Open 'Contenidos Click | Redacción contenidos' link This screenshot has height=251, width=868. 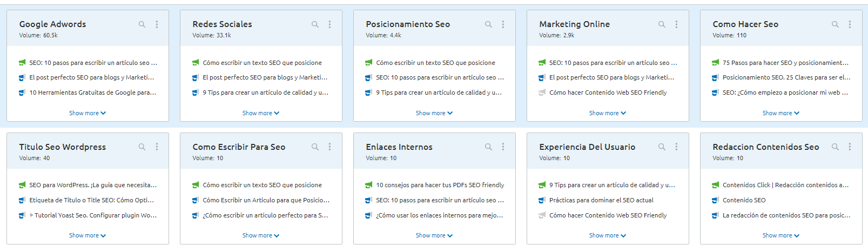786,185
